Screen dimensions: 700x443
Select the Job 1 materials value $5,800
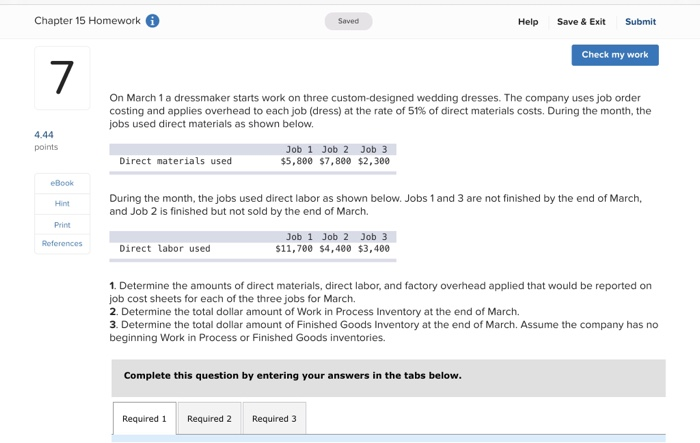pos(296,161)
